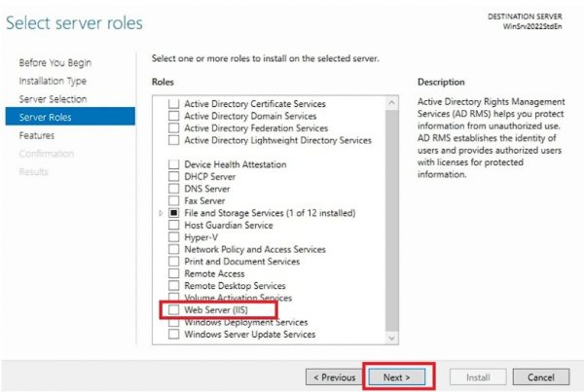
Task: Select the Hyper-V role checkbox
Action: pos(174,237)
